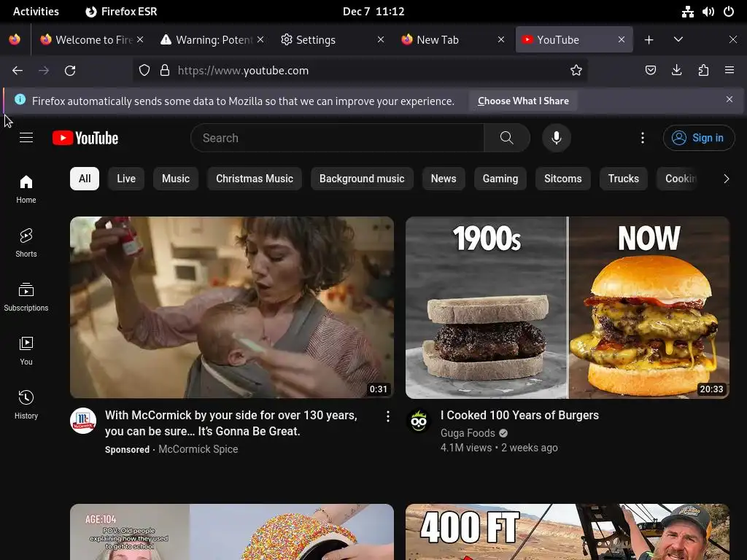This screenshot has height=560, width=747.
Task: Filter by News chip
Action: pos(444,179)
